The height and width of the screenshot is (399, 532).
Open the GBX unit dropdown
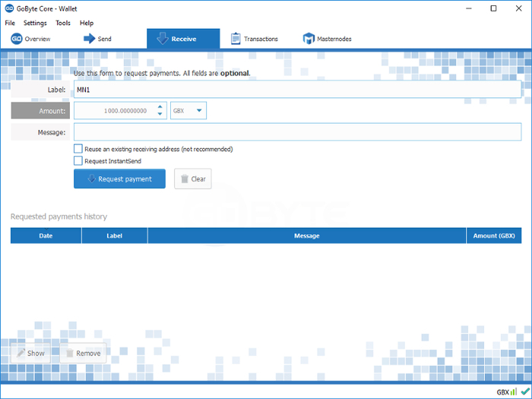[x=189, y=111]
